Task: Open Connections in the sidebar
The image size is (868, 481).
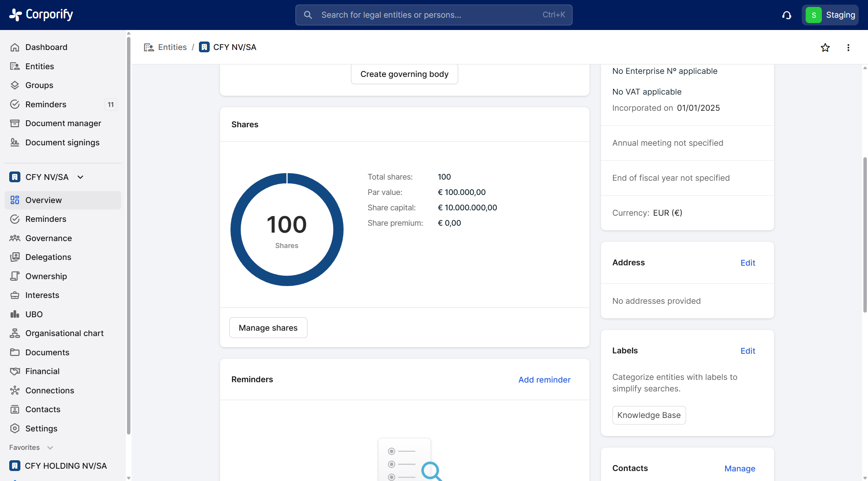Action: (50, 391)
